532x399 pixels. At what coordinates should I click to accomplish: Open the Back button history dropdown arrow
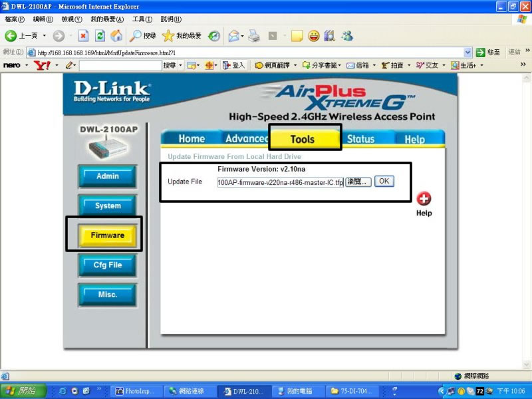(44, 36)
